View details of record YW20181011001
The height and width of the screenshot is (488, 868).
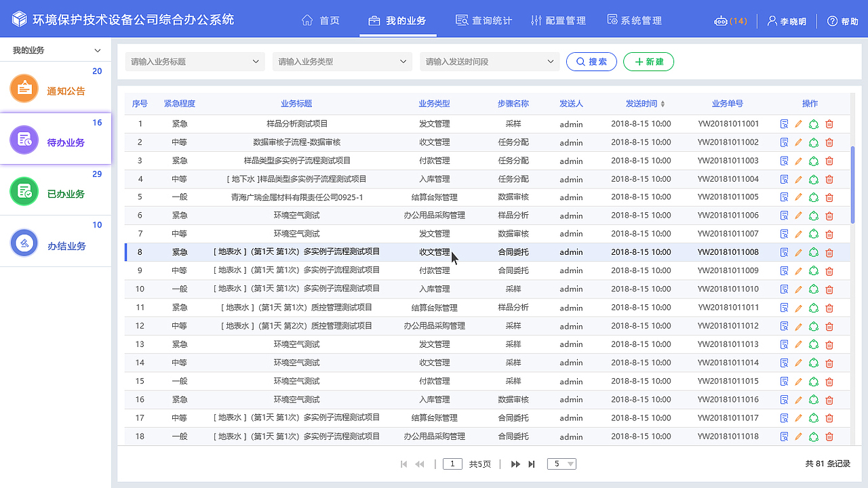coord(783,124)
